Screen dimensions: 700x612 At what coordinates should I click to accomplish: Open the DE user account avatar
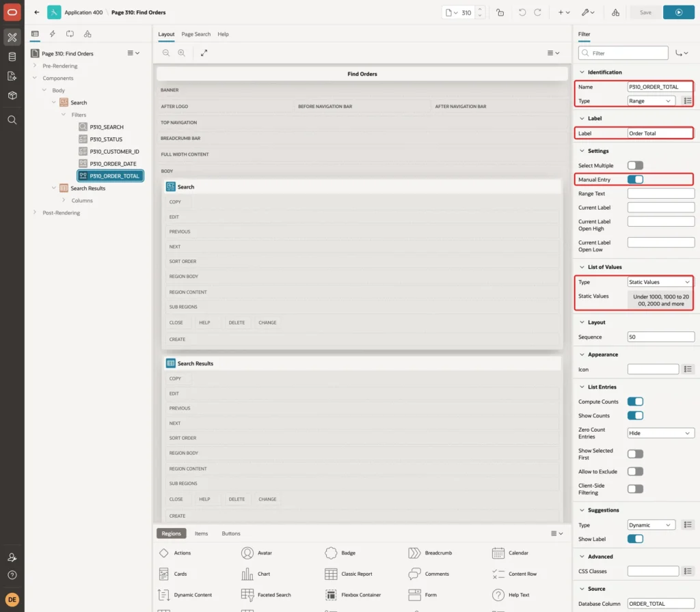pyautogui.click(x=12, y=600)
